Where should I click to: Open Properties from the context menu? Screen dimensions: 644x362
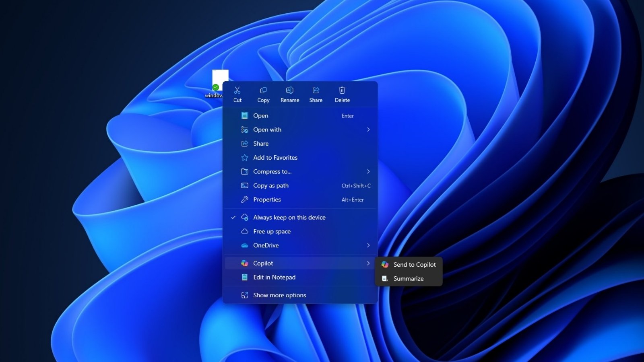300,200
